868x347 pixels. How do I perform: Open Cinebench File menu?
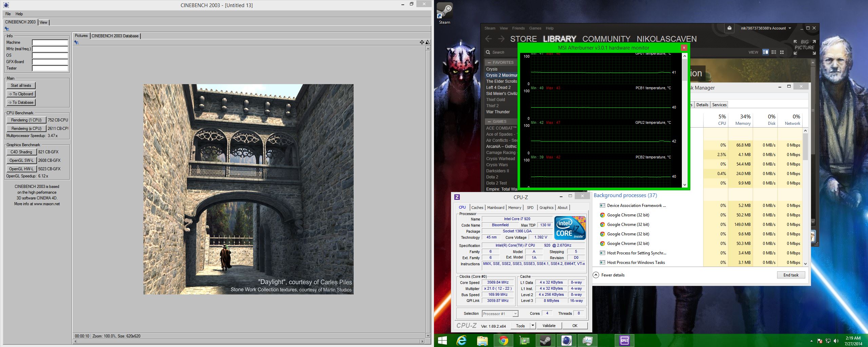8,14
